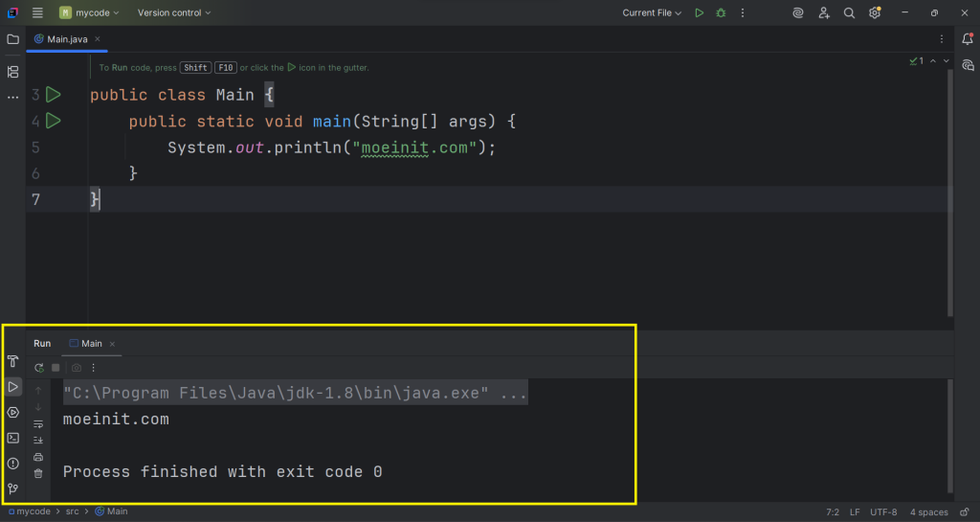Open the mycode project dropdown
980x522 pixels.
[x=89, y=12]
